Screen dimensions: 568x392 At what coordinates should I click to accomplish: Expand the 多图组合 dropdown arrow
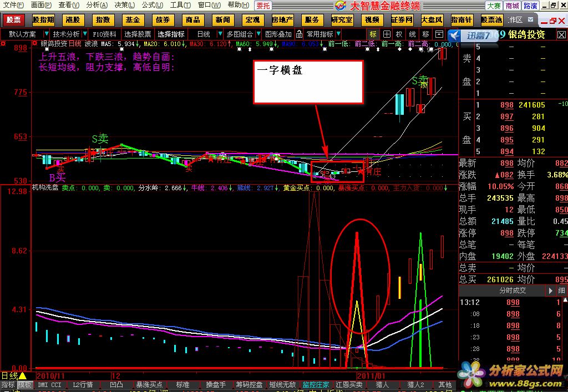pos(258,34)
